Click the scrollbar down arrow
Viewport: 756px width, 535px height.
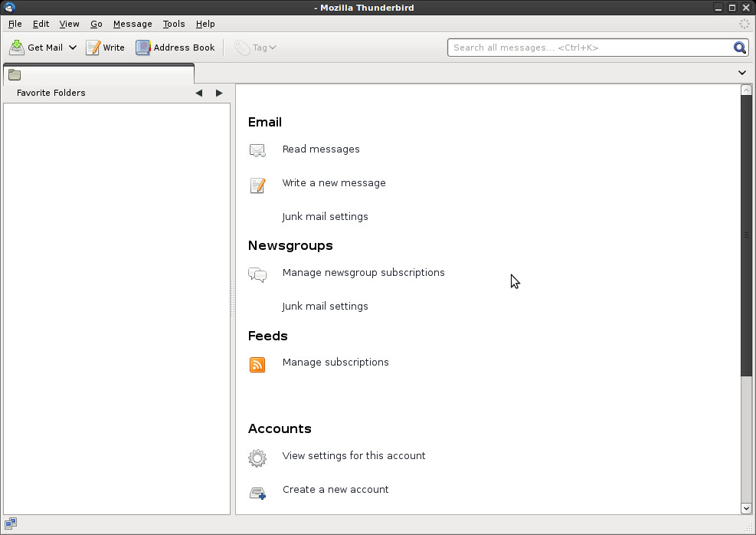tap(746, 508)
